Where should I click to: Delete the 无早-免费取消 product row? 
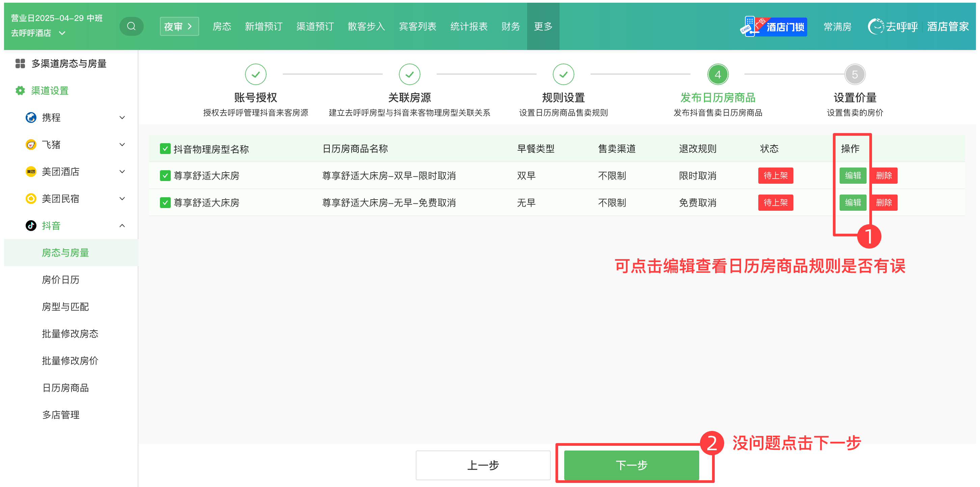[884, 203]
